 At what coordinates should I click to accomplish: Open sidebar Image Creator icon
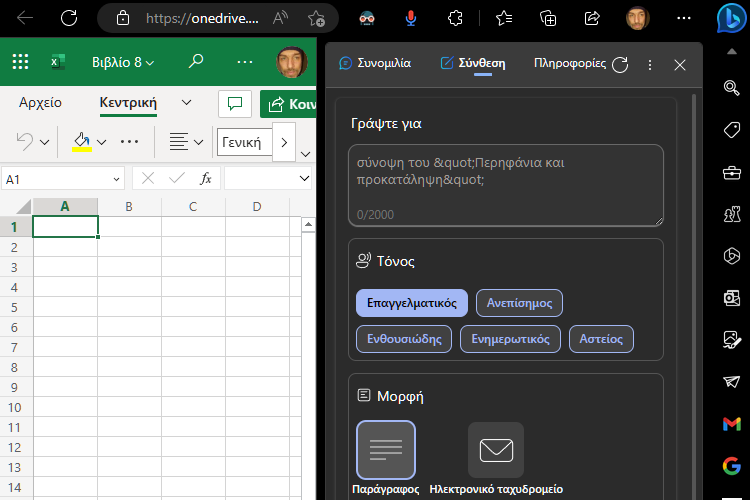click(x=731, y=340)
